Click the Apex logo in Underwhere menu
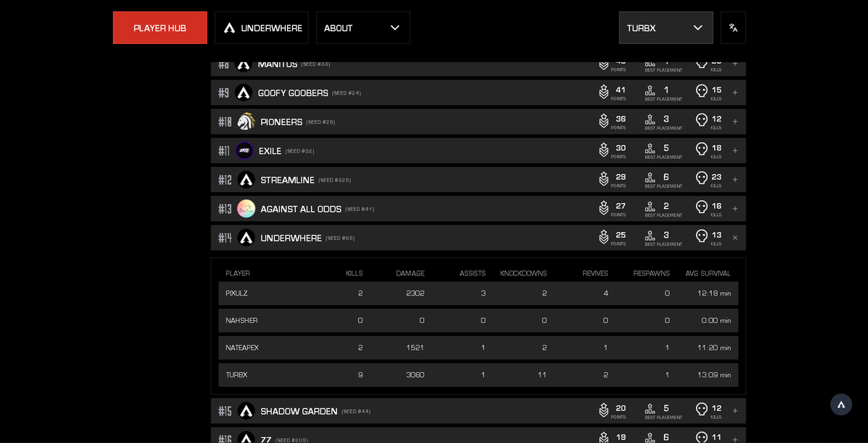This screenshot has height=443, width=868. [229, 27]
